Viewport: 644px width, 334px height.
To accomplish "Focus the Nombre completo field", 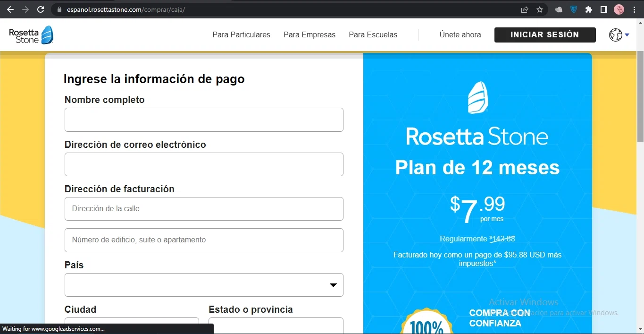I will click(204, 120).
